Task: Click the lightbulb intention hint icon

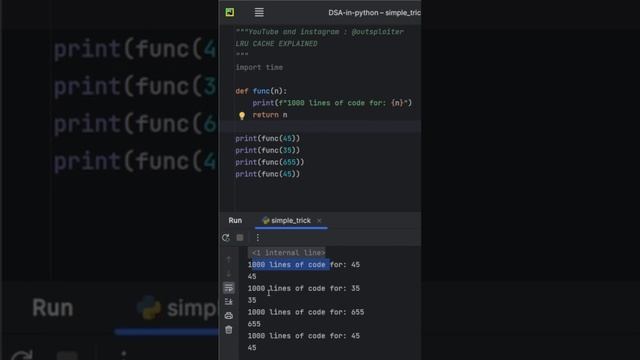Action: point(242,116)
